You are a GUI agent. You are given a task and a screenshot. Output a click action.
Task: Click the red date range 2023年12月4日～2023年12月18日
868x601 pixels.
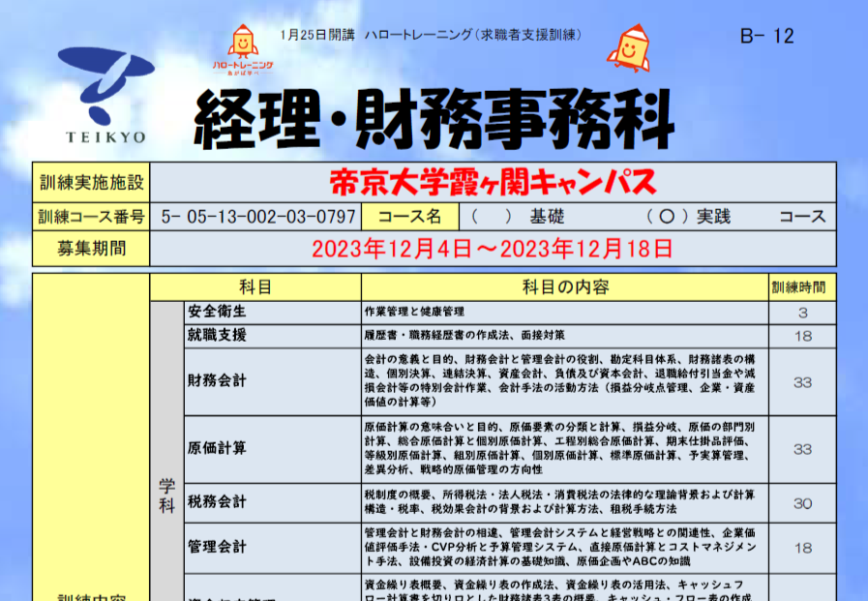493,249
